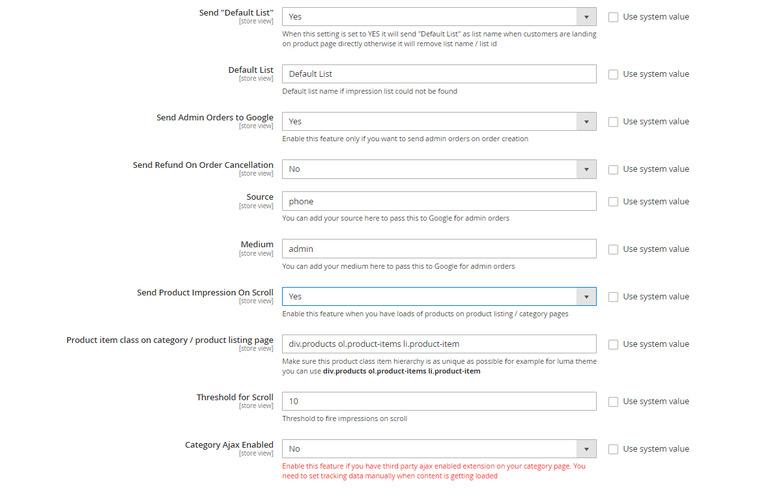Check Use system value for Send Refund

pos(613,169)
